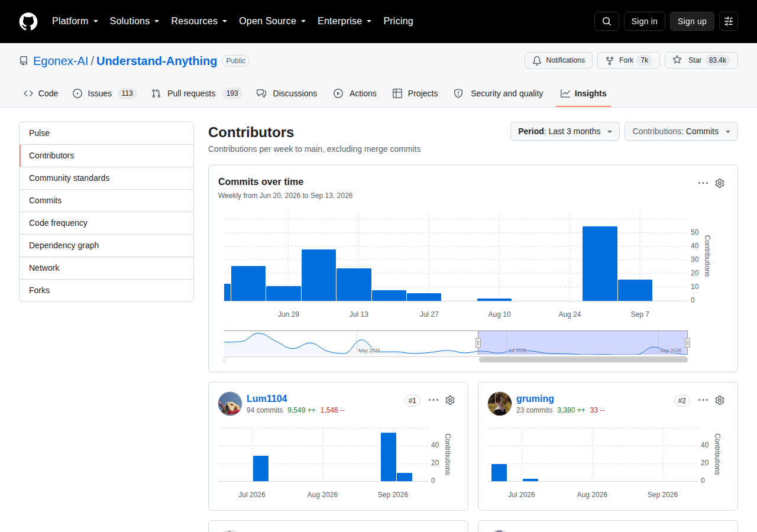Select Dependency graph in the sidebar
Viewport: 757px width, 532px height.
(106, 245)
